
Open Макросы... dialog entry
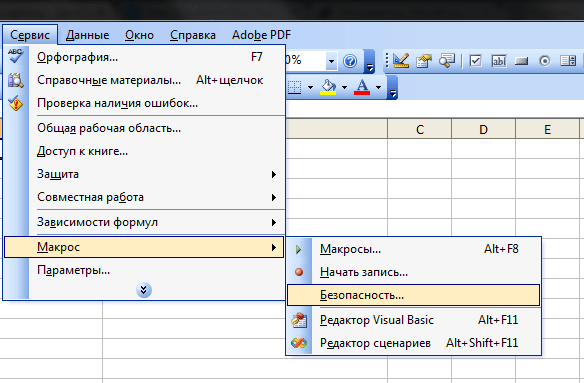(x=414, y=249)
